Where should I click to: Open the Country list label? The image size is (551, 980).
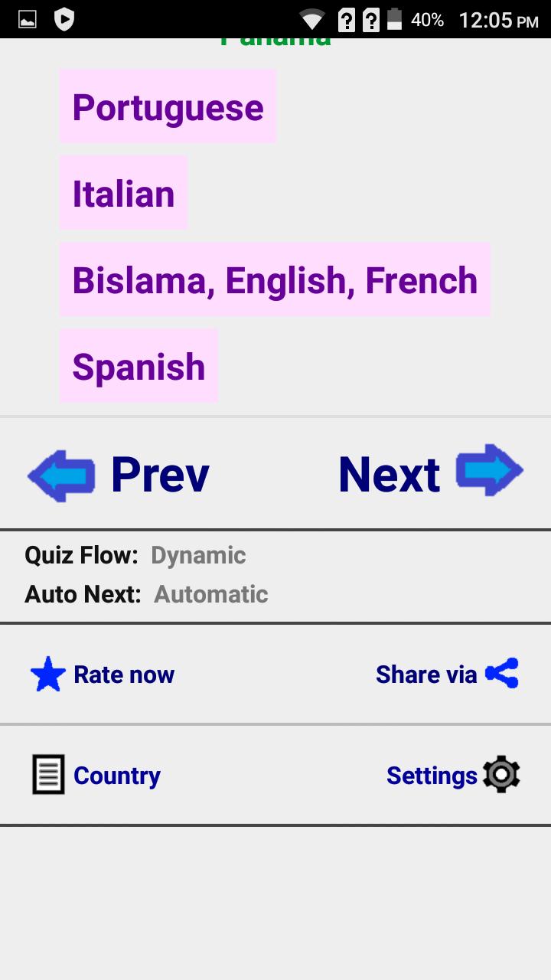click(x=117, y=776)
